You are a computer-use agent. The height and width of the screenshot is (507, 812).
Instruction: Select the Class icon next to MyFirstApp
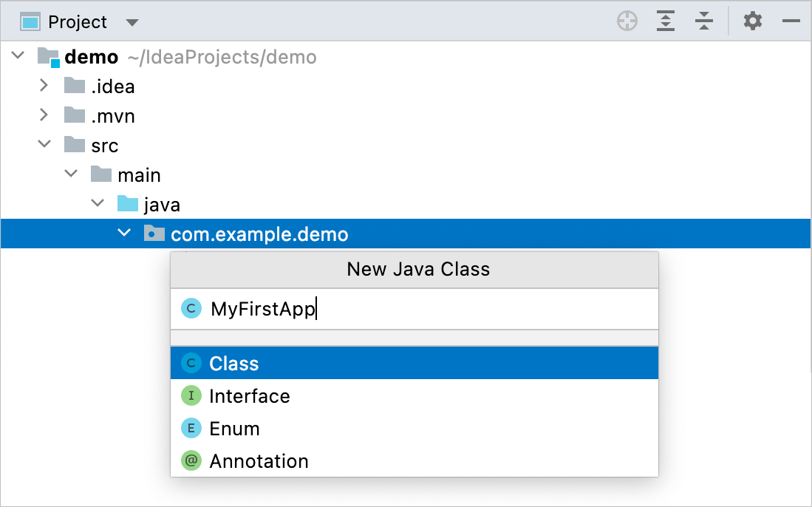click(191, 308)
